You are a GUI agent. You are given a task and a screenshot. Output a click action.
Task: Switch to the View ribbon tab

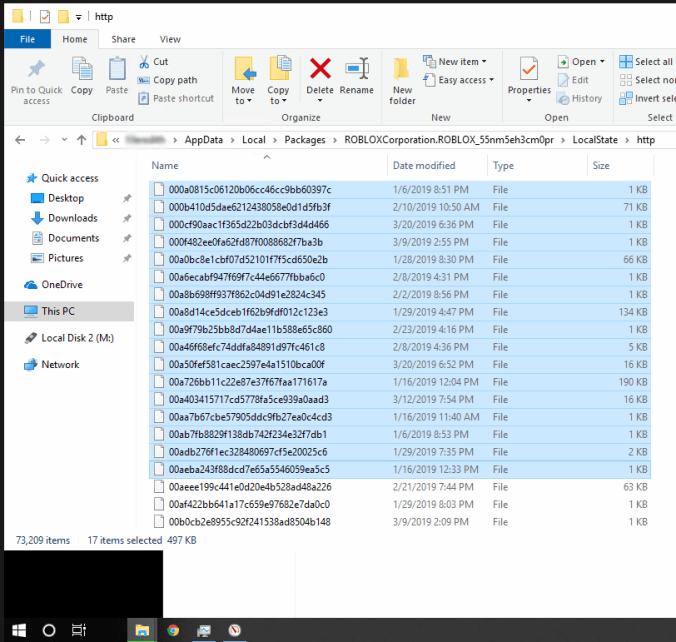170,39
